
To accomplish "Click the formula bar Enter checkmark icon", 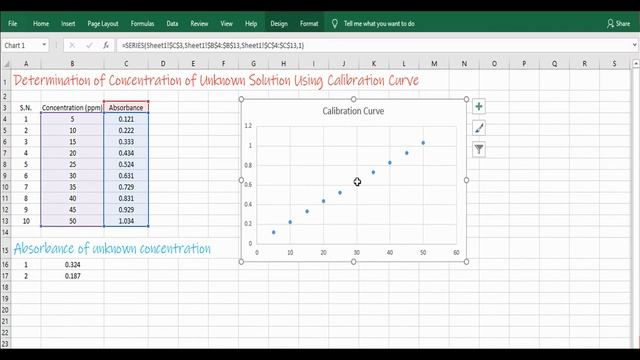I will click(x=89, y=45).
